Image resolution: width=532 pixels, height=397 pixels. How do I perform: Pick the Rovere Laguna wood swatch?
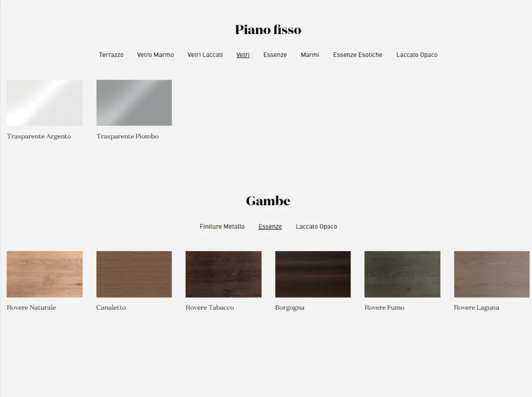pos(492,274)
